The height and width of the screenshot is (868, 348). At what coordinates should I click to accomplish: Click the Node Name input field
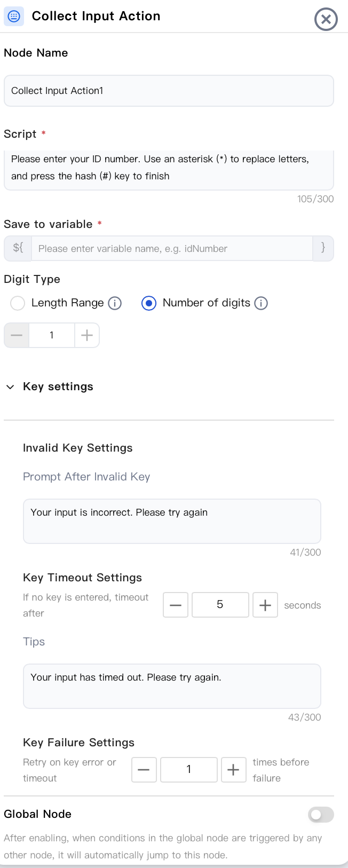click(x=169, y=91)
